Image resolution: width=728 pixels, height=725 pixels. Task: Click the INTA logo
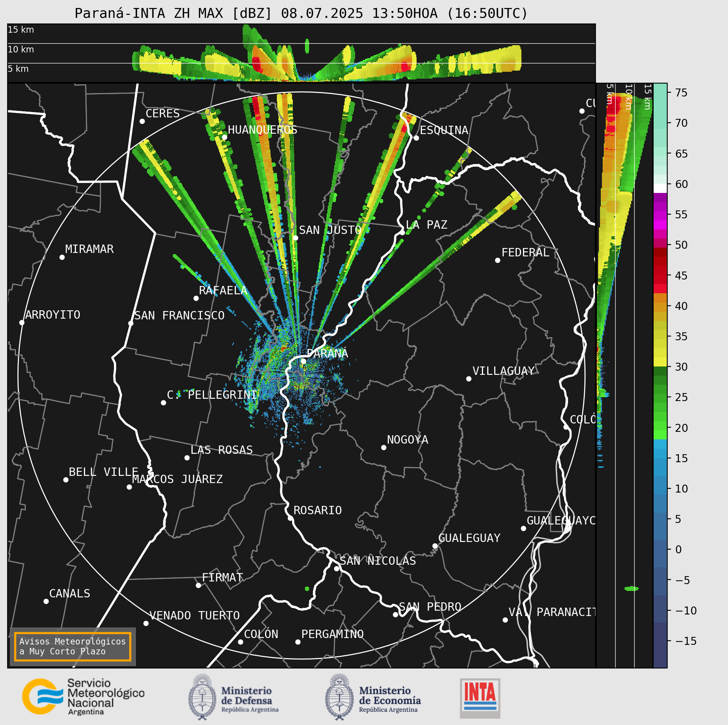click(x=480, y=698)
